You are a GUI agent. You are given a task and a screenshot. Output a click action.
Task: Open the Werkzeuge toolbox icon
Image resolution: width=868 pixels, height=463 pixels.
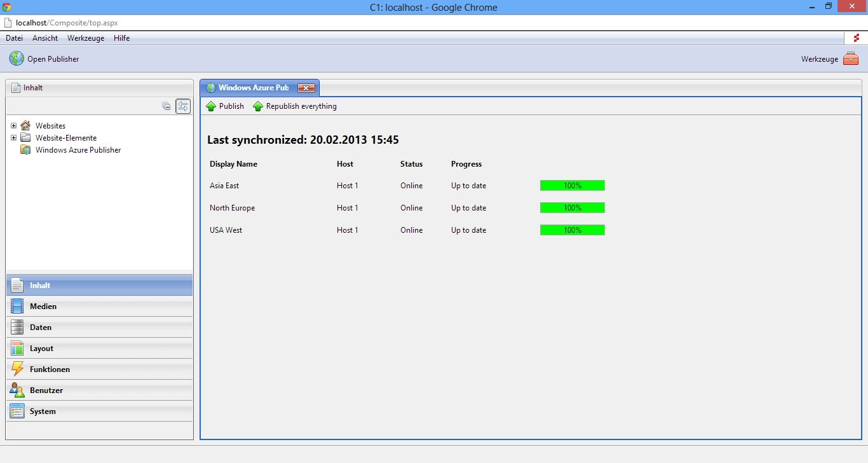point(851,59)
